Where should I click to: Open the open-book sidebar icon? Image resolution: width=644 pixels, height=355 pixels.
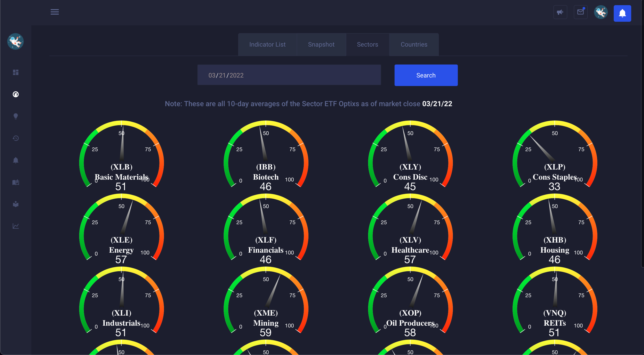pos(16,182)
